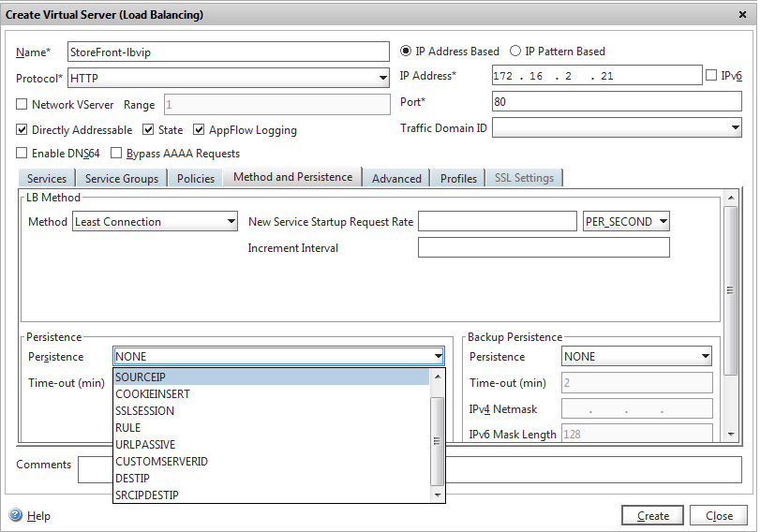Click the Increment Interval field

coord(544,247)
